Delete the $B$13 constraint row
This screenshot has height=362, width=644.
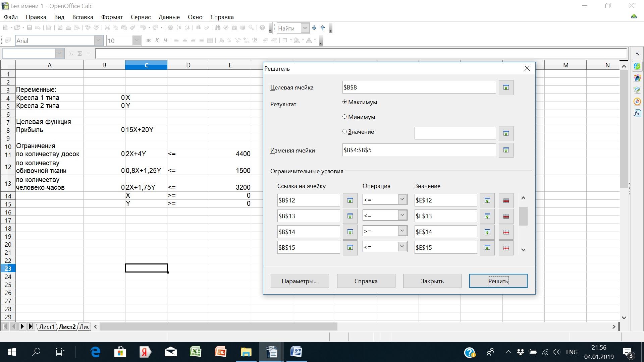point(506,216)
